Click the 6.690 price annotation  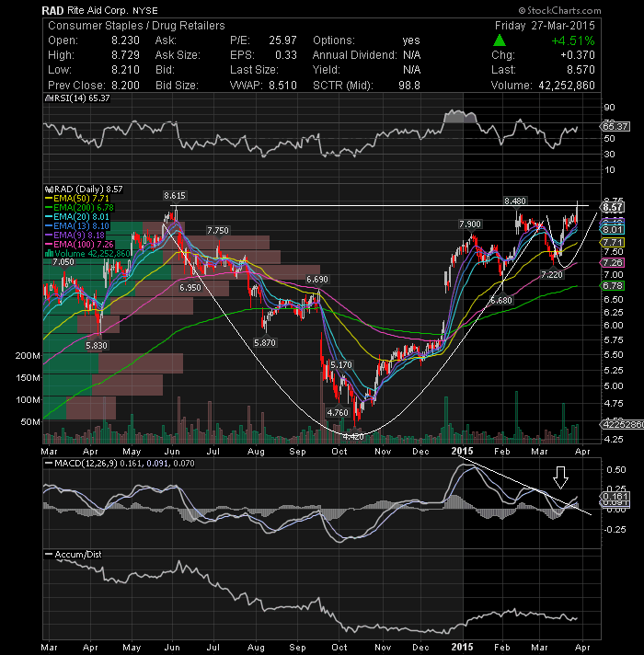point(317,280)
